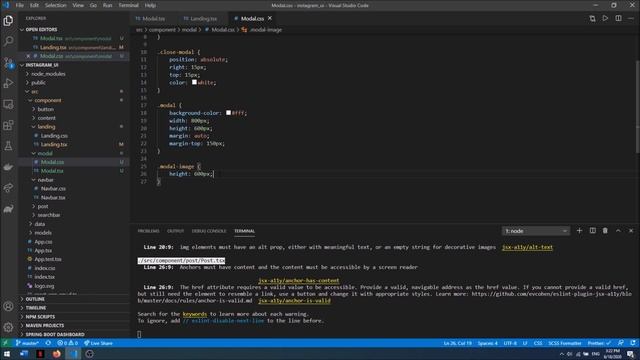Open Source Control view in activity bar

coord(8,62)
